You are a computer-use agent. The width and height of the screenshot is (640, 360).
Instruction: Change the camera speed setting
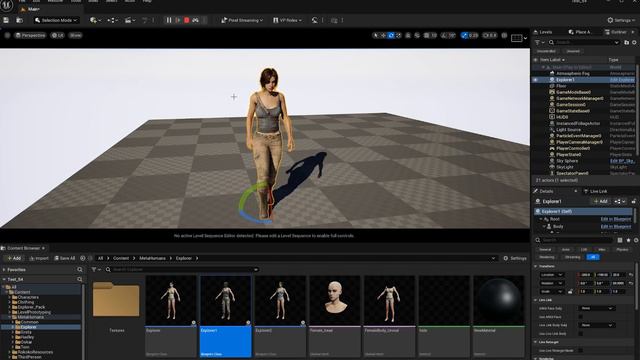[490, 36]
